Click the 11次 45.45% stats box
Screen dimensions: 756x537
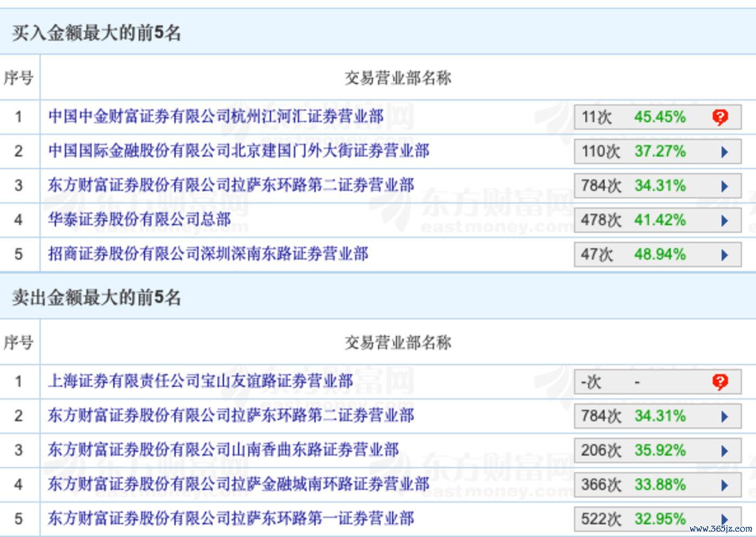pyautogui.click(x=658, y=117)
